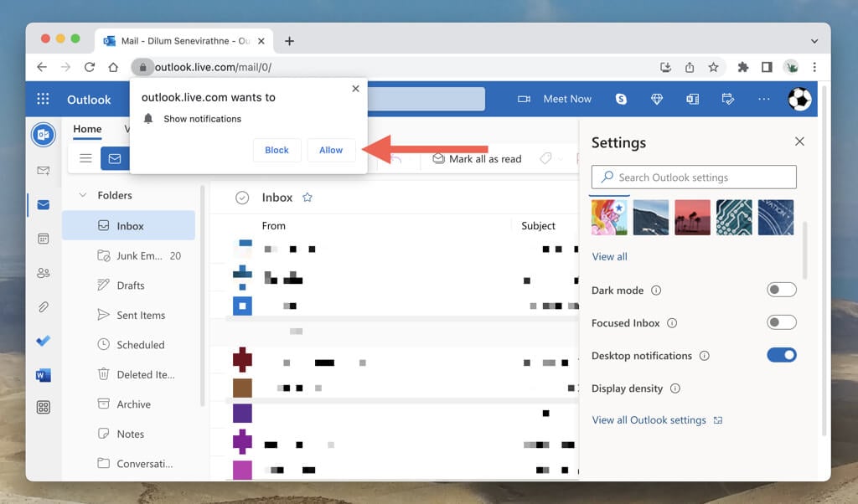Open To Do checkmark in sidebar
Screen dimensions: 858x504
coord(44,341)
